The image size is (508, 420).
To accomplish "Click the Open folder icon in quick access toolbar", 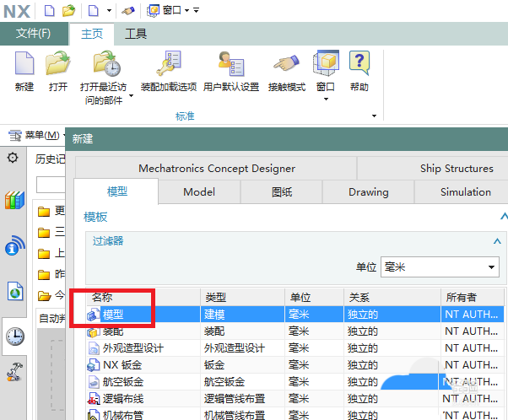I will [68, 11].
